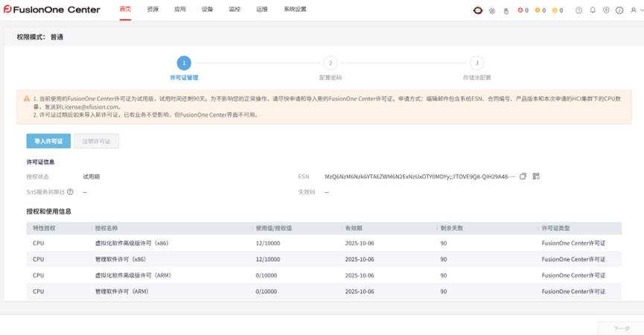Screen dimensions: 644x335
Task: Click the 权限模式: 普通 label
Action: point(40,37)
